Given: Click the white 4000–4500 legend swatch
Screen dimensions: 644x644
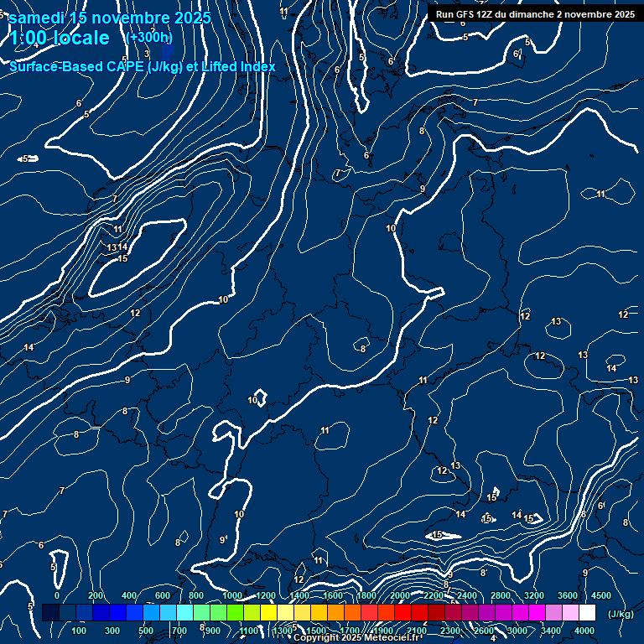Looking at the screenshot, I should (587, 613).
